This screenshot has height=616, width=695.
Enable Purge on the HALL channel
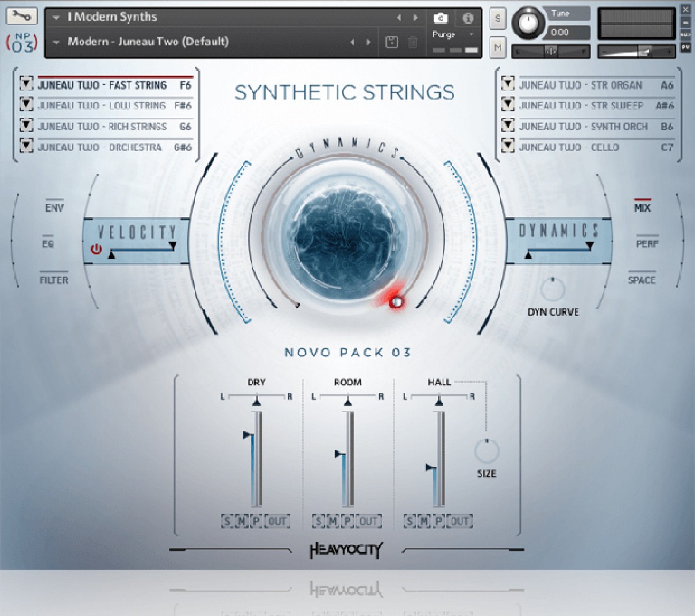pyautogui.click(x=438, y=521)
